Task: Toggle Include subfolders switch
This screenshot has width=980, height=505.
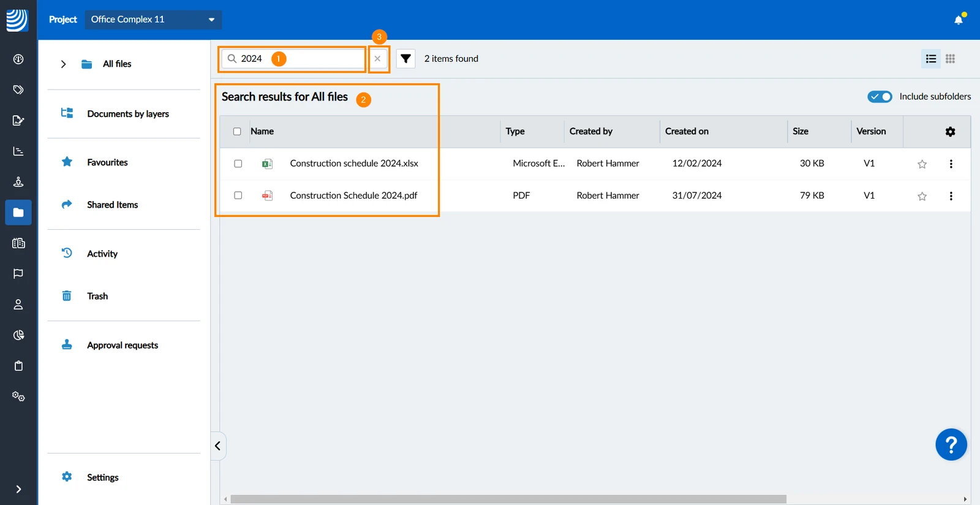Action: (880, 97)
